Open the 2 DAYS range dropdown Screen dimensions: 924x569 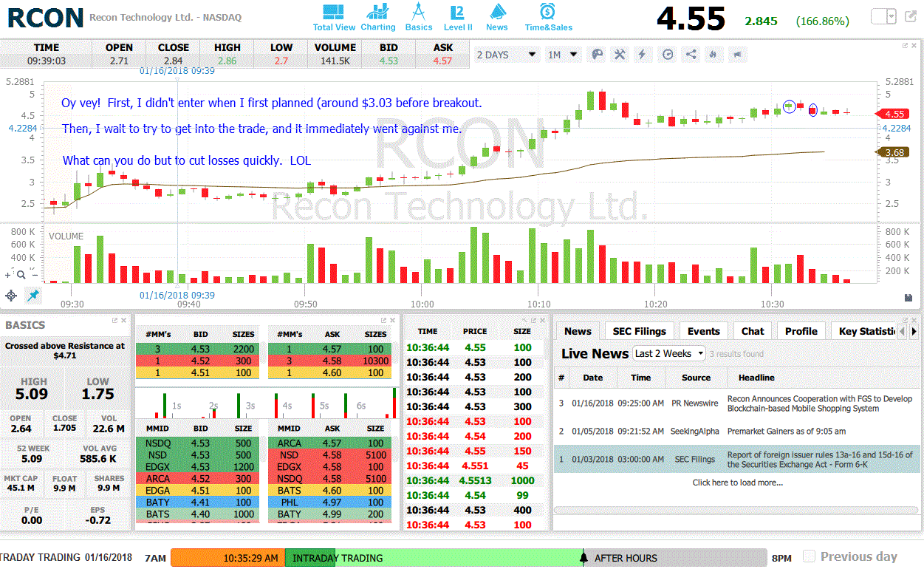[507, 55]
